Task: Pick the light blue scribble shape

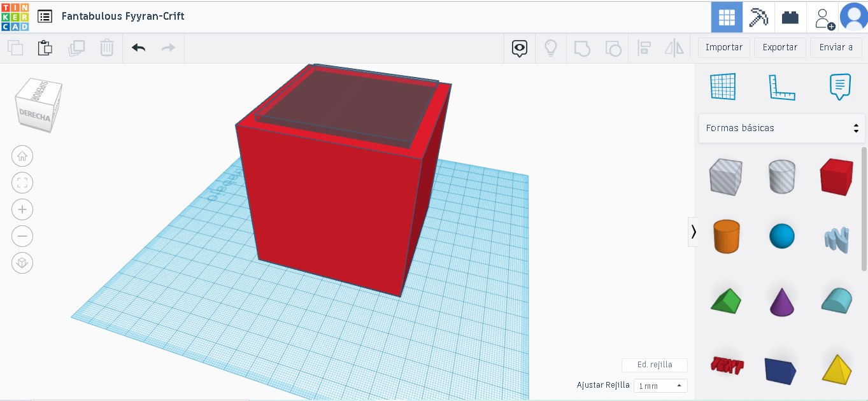Action: [836, 239]
